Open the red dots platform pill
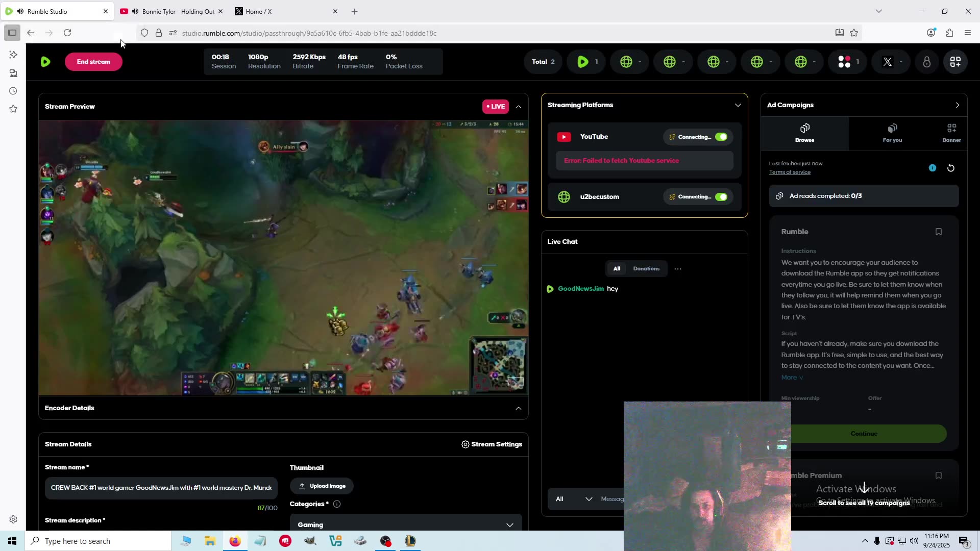Image resolution: width=980 pixels, height=551 pixels. 848,62
